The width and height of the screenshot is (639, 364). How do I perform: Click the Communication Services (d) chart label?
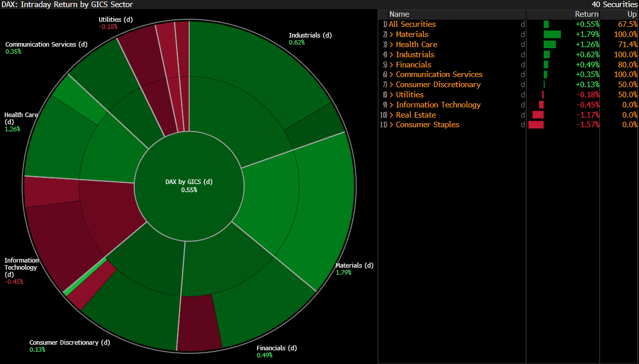coord(46,45)
